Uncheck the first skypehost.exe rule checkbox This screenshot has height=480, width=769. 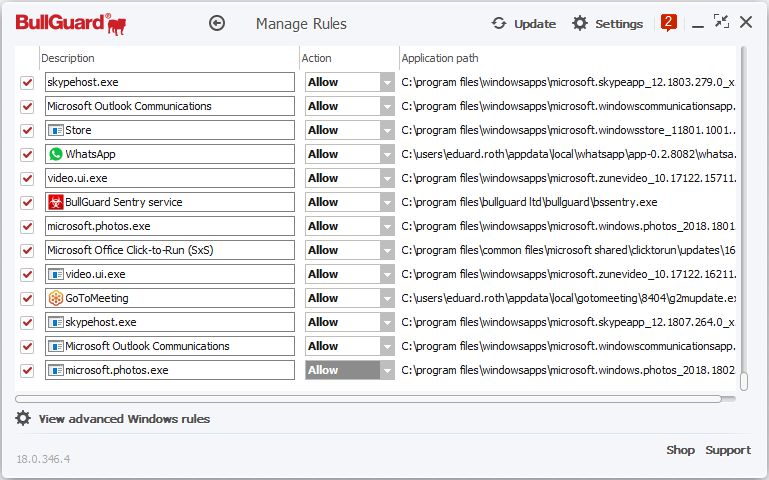(x=27, y=82)
